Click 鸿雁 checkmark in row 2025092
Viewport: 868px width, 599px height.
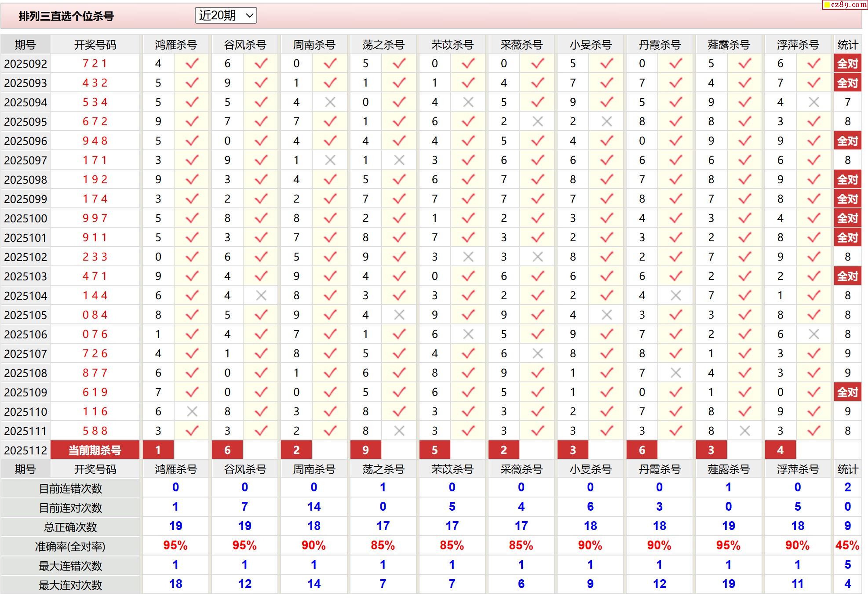192,64
